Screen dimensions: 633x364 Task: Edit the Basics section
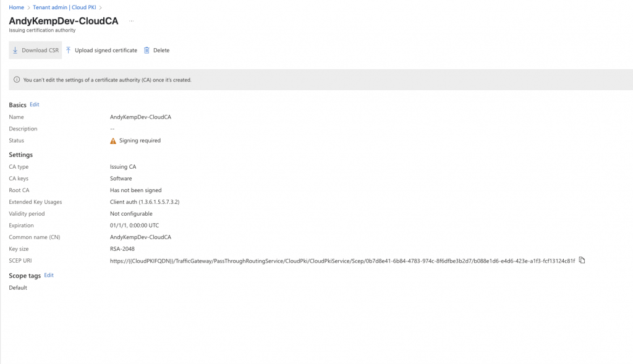[35, 104]
